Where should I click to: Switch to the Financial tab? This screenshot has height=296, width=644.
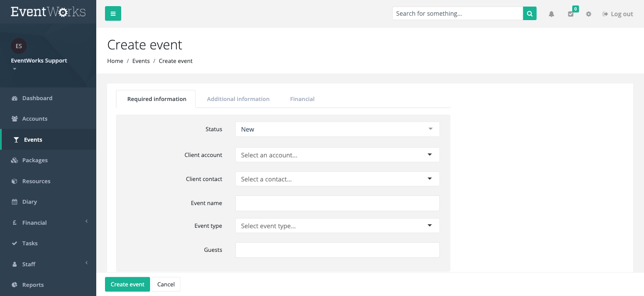(x=302, y=99)
